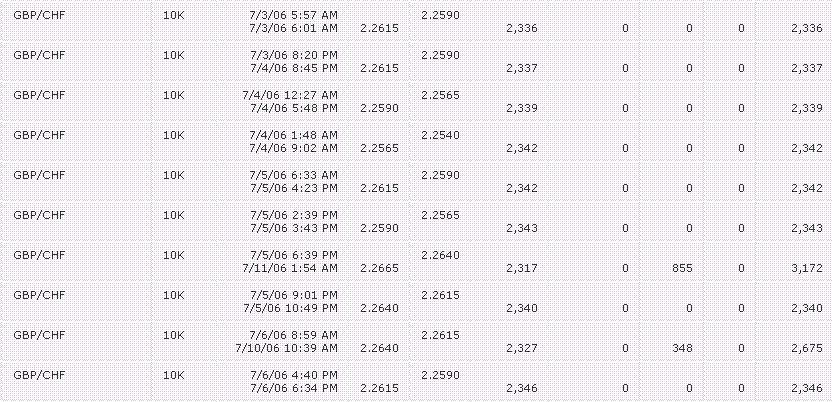Click the 7/4/06 9:02 AM close date
Screen dimensions: 832x402
pyautogui.click(x=293, y=148)
